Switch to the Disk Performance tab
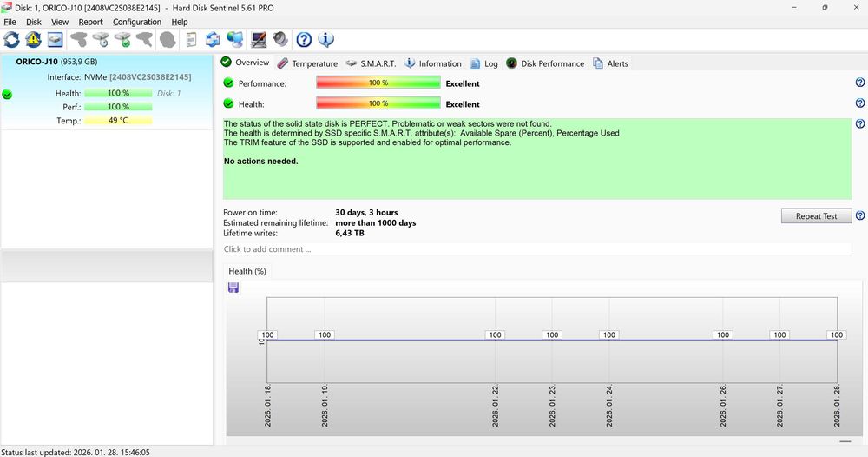Image resolution: width=868 pixels, height=457 pixels. pos(545,63)
